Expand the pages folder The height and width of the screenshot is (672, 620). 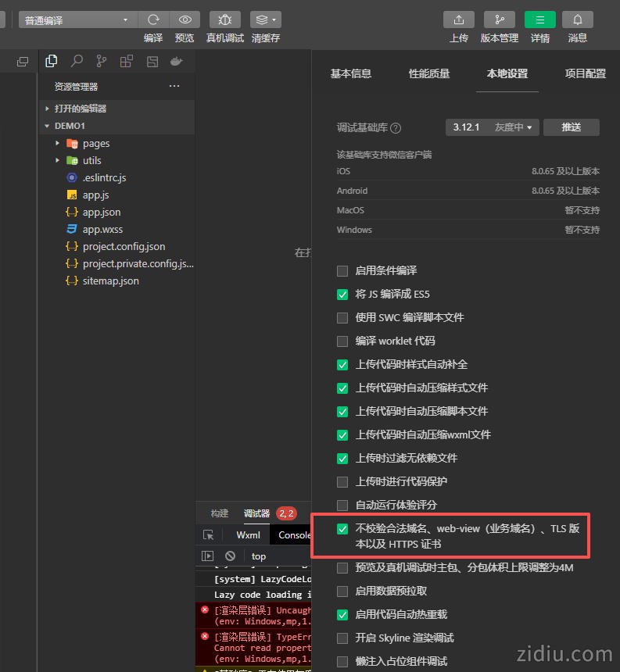[x=58, y=144]
